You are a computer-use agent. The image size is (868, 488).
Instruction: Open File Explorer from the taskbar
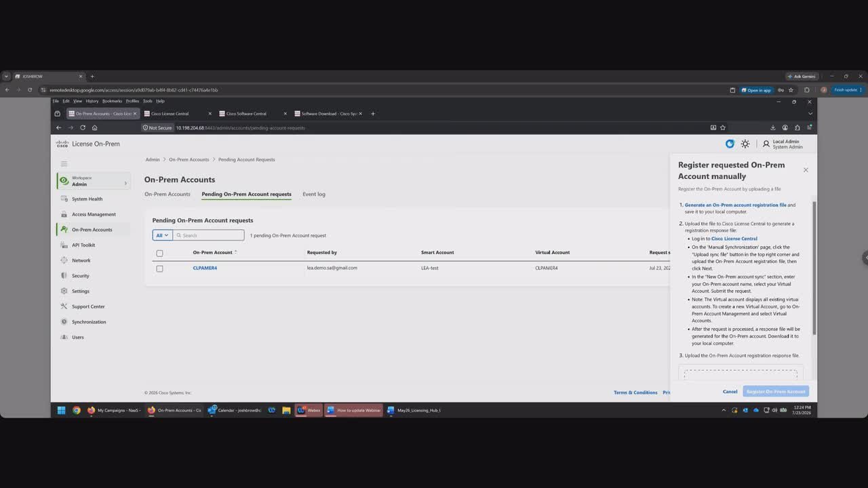coord(286,410)
